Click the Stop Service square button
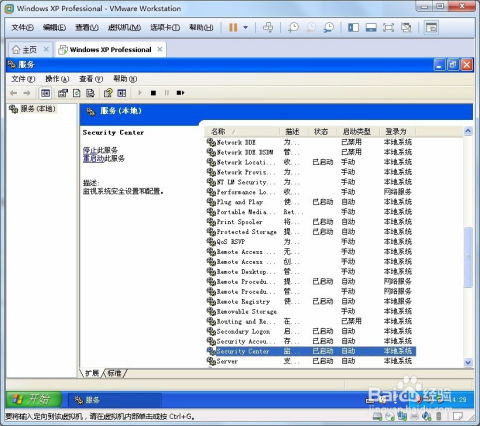The image size is (480, 426). click(153, 93)
